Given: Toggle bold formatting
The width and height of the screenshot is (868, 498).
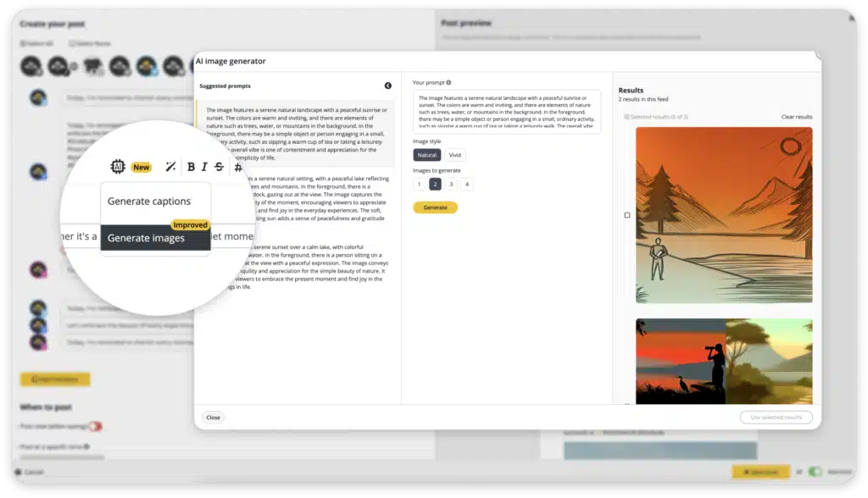Looking at the screenshot, I should pos(191,167).
